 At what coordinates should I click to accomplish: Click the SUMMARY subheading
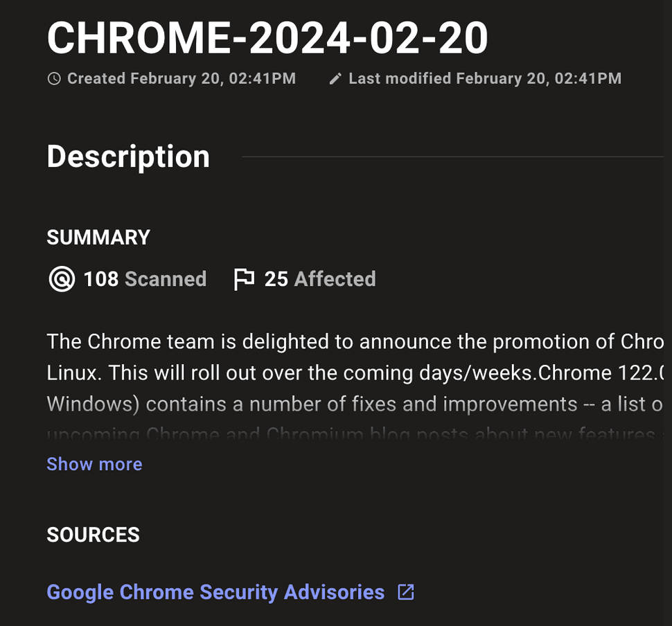(x=98, y=238)
